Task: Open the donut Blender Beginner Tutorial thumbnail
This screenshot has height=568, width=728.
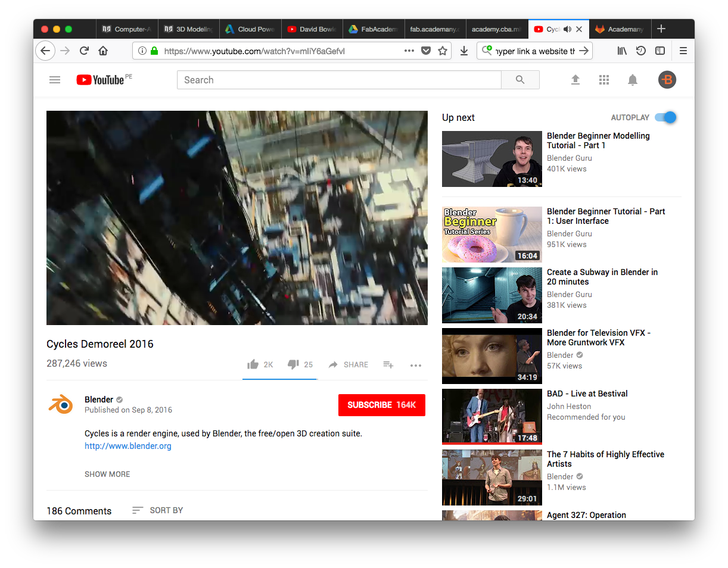Action: [492, 235]
